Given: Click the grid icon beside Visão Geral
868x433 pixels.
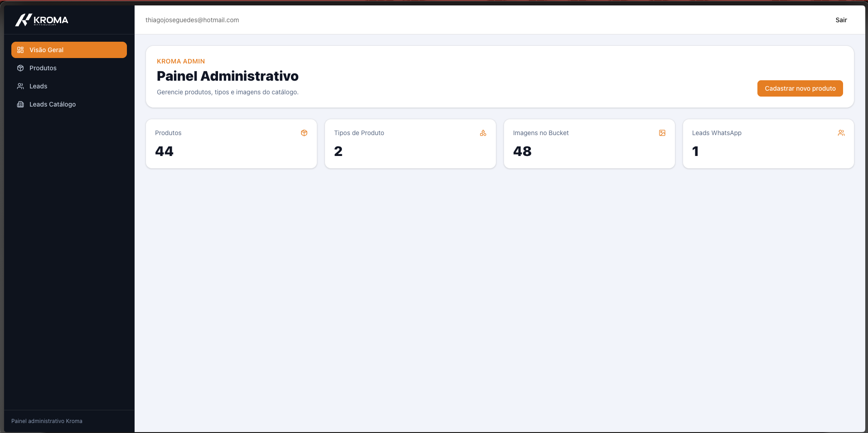Looking at the screenshot, I should (20, 50).
